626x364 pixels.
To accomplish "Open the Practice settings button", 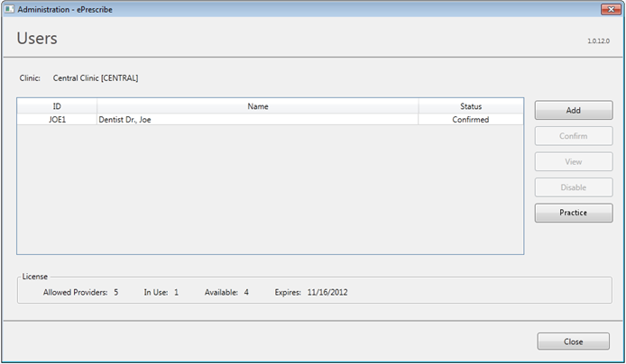I will (x=573, y=214).
